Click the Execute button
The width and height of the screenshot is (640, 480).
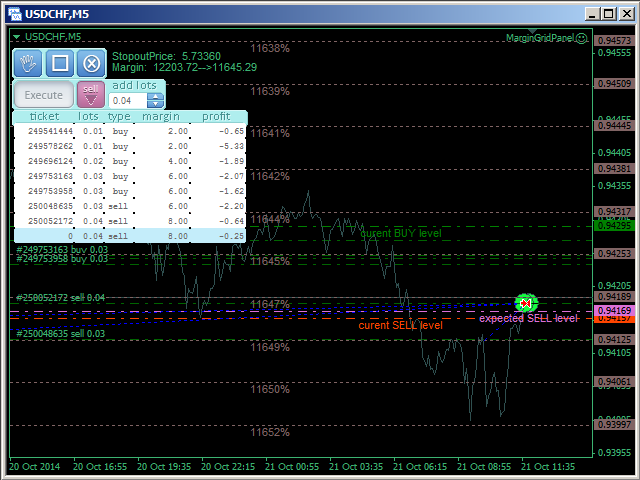pos(44,95)
